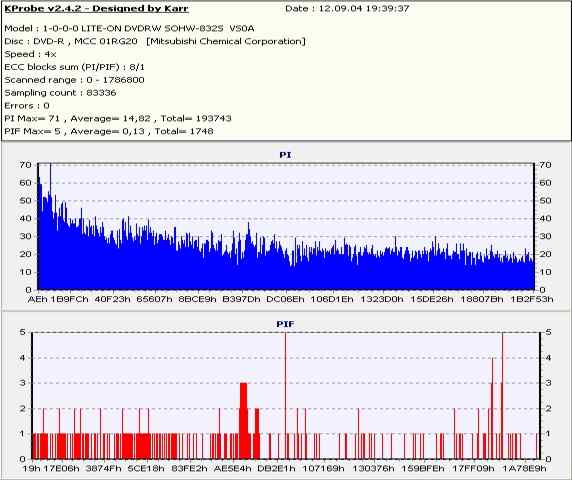Click the Errors : 0 line
The width and height of the screenshot is (572, 480).
point(27,106)
